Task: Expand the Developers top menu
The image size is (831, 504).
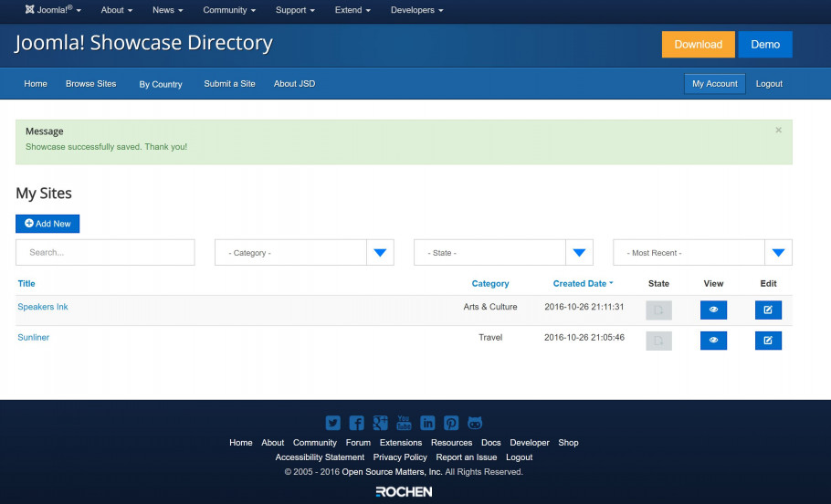Action: coord(416,10)
